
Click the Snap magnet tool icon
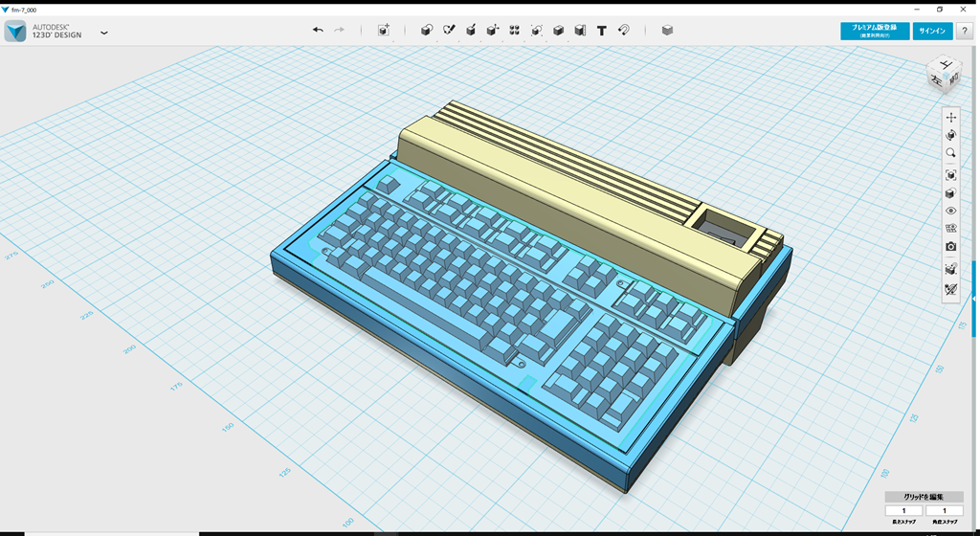pos(623,31)
